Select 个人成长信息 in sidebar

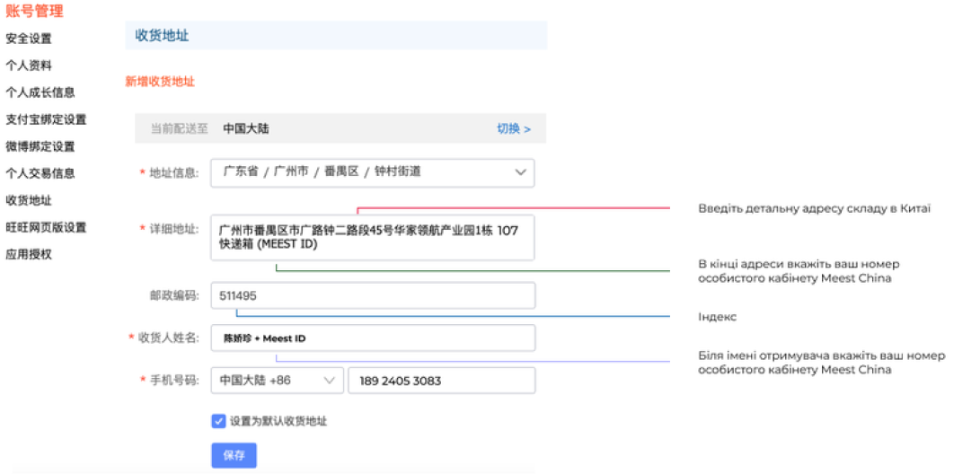[x=40, y=92]
